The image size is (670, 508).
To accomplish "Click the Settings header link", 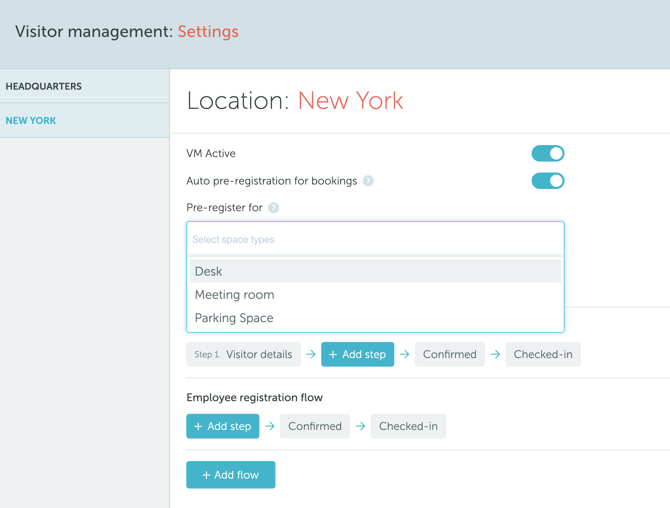I will [208, 32].
